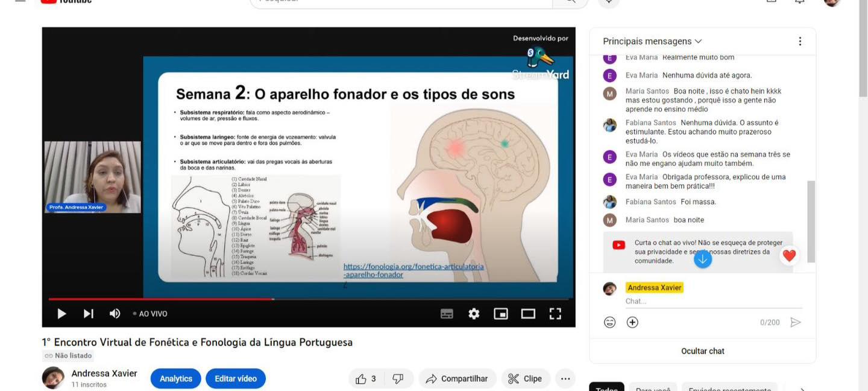Toggle theater mode
This screenshot has width=868, height=391.
[528, 314]
